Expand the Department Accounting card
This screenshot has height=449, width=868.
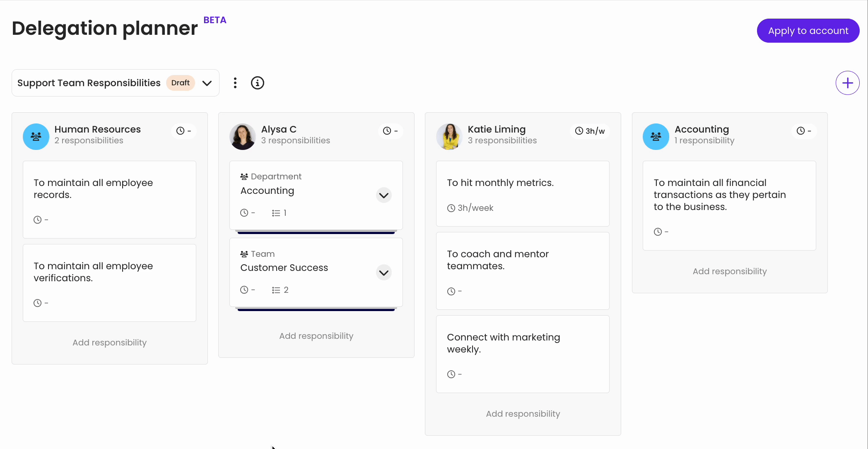point(383,195)
